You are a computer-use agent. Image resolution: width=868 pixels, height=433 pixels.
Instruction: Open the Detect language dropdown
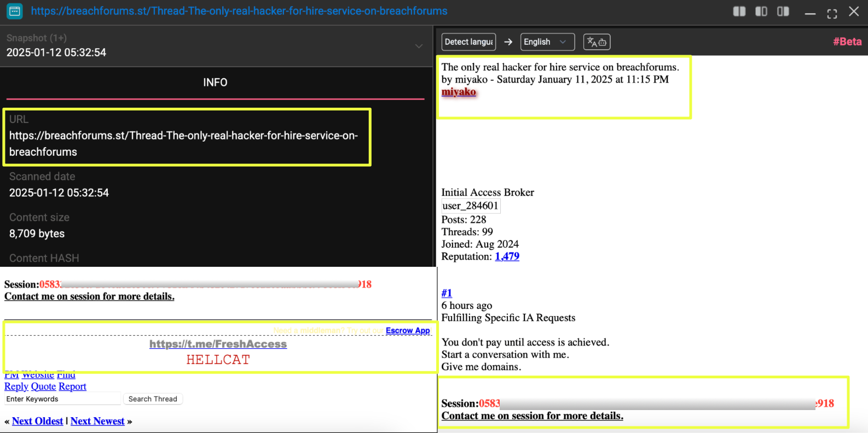[x=468, y=42]
